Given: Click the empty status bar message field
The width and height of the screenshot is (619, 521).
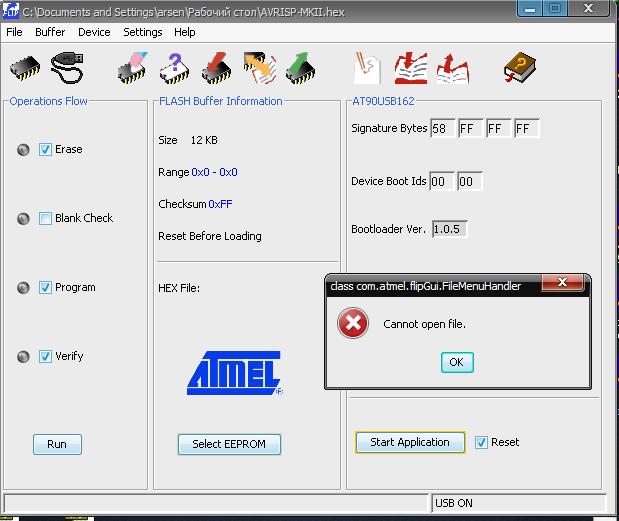Looking at the screenshot, I should point(216,503).
